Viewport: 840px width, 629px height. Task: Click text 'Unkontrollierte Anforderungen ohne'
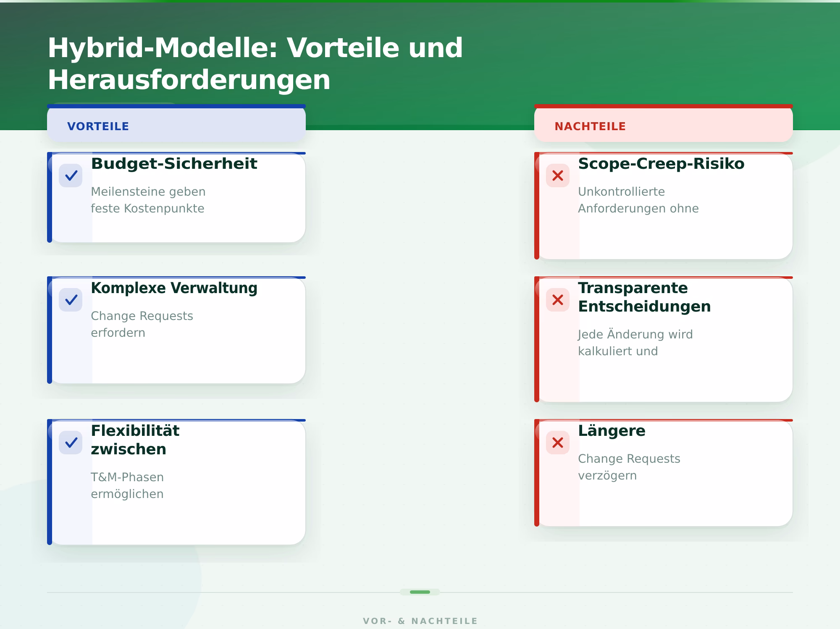coord(638,200)
